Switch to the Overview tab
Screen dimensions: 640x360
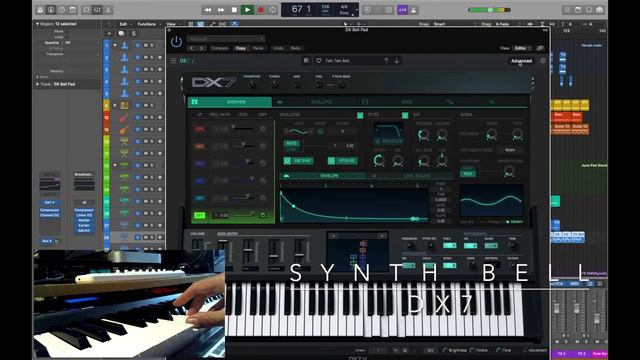pos(230,102)
